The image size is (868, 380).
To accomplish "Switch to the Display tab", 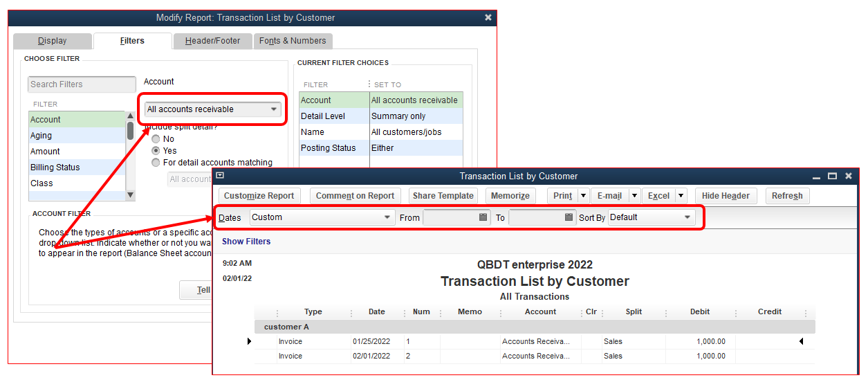I will (x=52, y=41).
